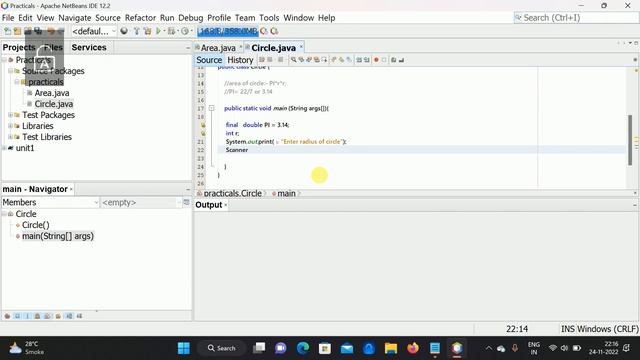This screenshot has width=640, height=360.
Task: Click the globe browser icon in toolbar
Action: [x=124, y=31]
